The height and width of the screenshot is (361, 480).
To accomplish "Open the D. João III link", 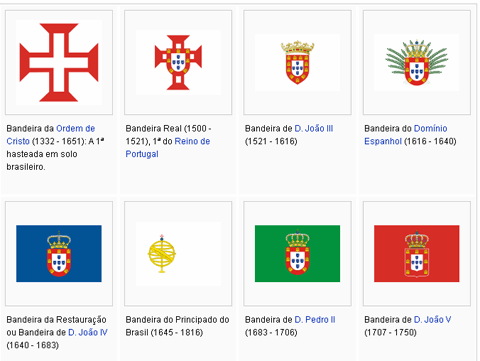I will click(x=314, y=128).
